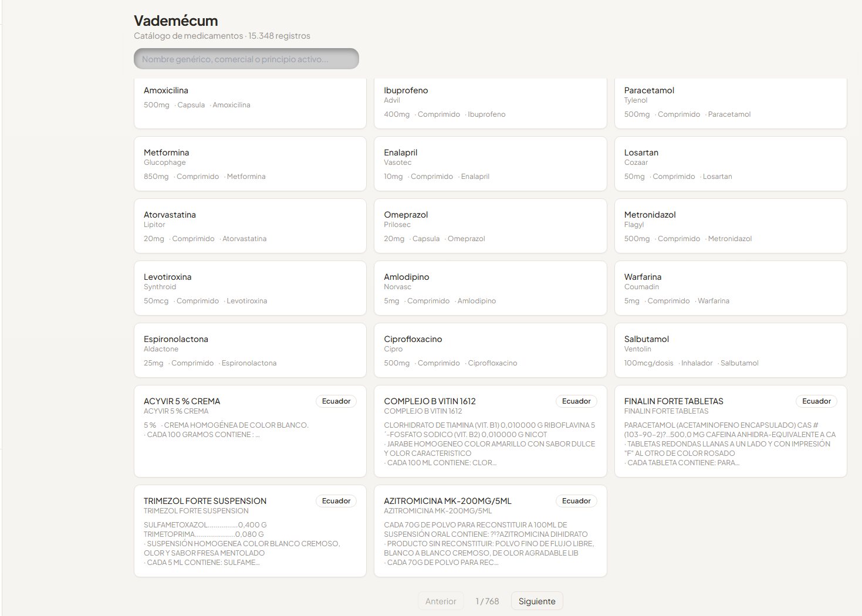Click Ecuador badge on ACYVIR 5 % CREMA

coord(336,401)
